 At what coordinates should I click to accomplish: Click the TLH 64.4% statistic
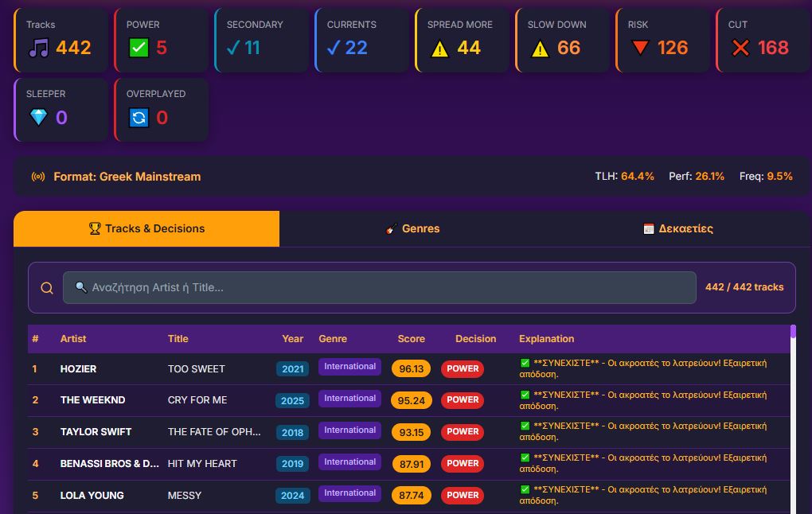(x=625, y=176)
